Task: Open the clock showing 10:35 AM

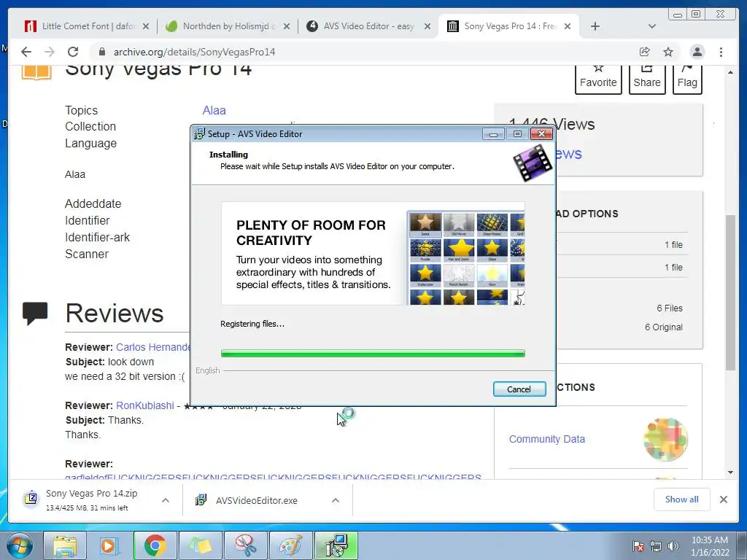Action: point(710,546)
